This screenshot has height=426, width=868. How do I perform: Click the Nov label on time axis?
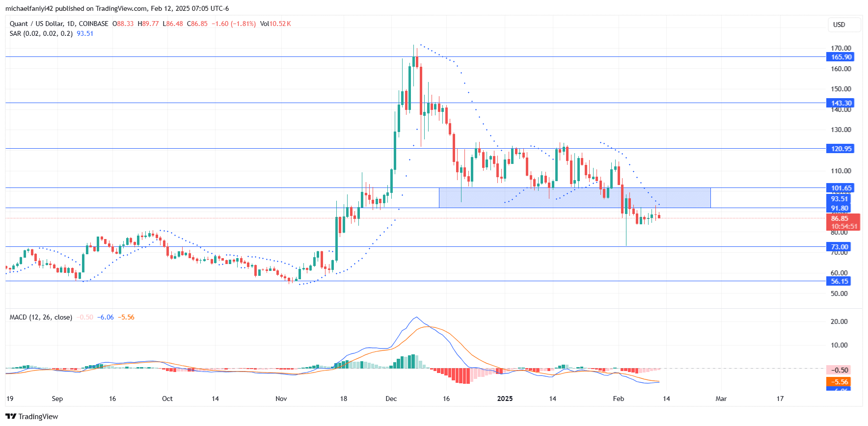(281, 399)
